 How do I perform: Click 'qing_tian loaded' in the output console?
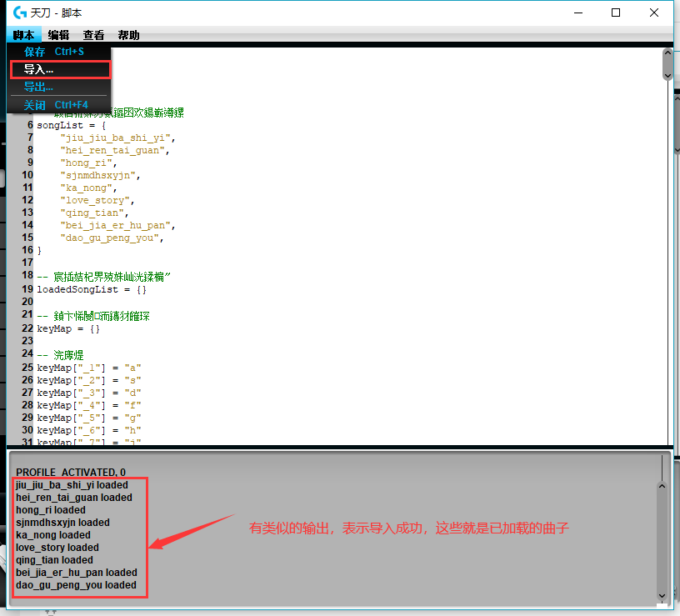(55, 560)
